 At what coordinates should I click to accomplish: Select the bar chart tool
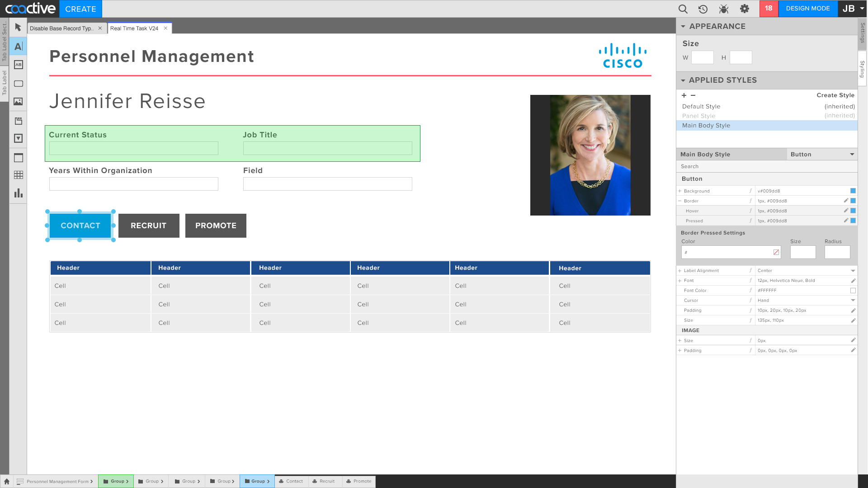click(18, 193)
